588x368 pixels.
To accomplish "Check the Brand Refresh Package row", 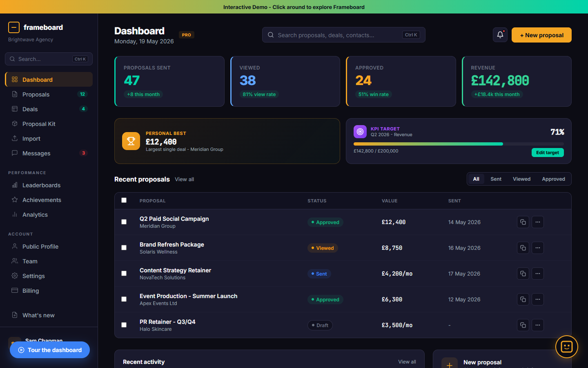I will [124, 248].
